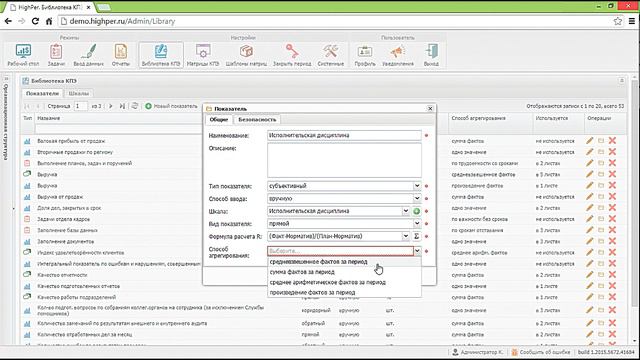640x360 pixels.
Task: Open the Профиль user icon
Action: 364,55
